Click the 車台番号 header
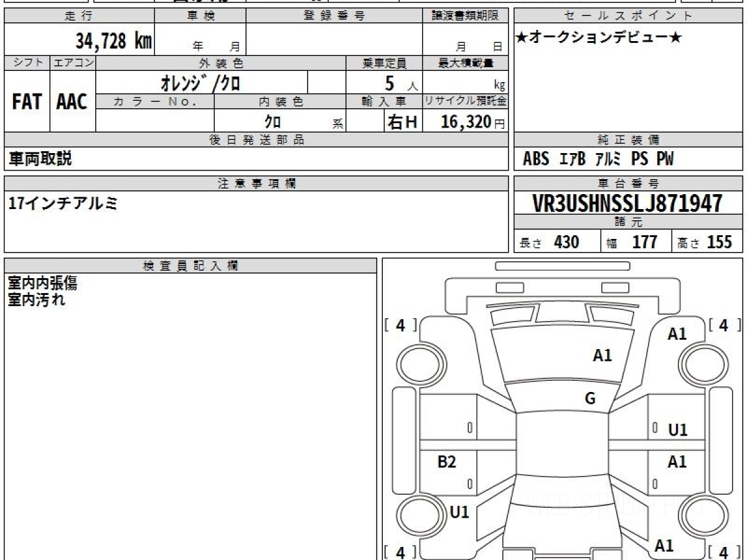747x560 pixels. pyautogui.click(x=629, y=183)
